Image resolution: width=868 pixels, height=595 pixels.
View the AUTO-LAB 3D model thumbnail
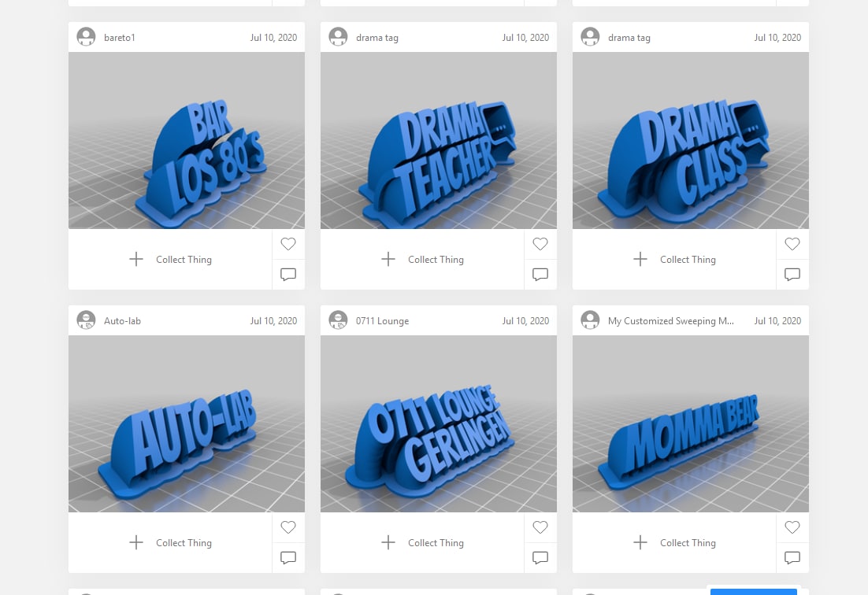point(187,423)
